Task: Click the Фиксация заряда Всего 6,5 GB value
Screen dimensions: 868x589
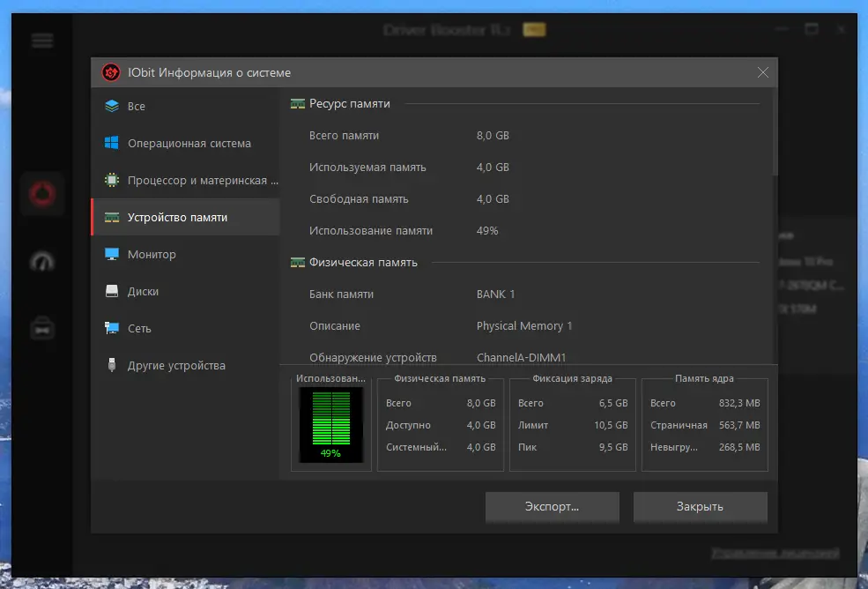Action: [613, 403]
